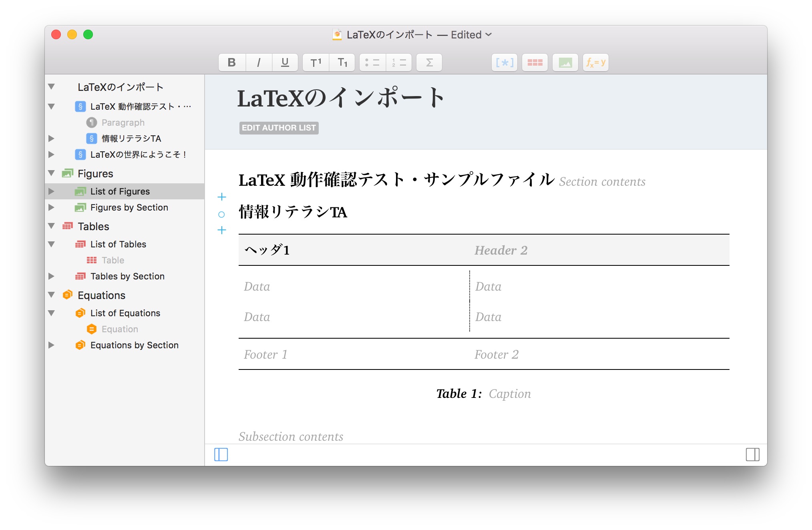This screenshot has height=530, width=812.
Task: Toggle bold formatting in toolbar
Action: [x=231, y=62]
